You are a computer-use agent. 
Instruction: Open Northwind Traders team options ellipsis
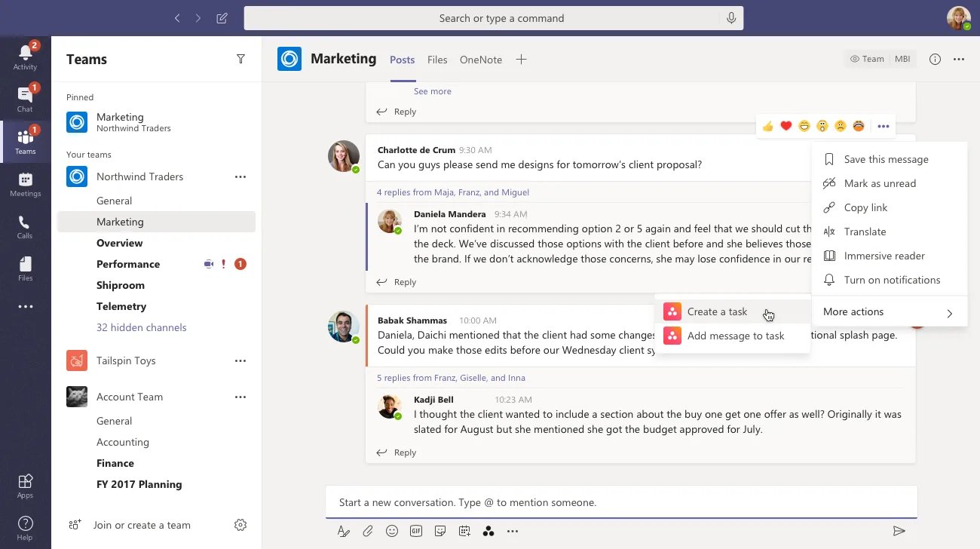point(240,176)
